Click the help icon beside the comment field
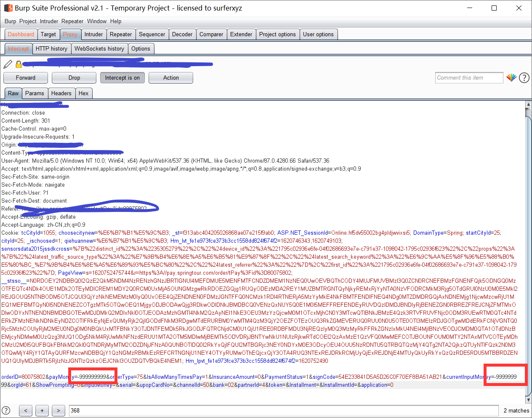Screen dimensions: 532x418 [524, 78]
